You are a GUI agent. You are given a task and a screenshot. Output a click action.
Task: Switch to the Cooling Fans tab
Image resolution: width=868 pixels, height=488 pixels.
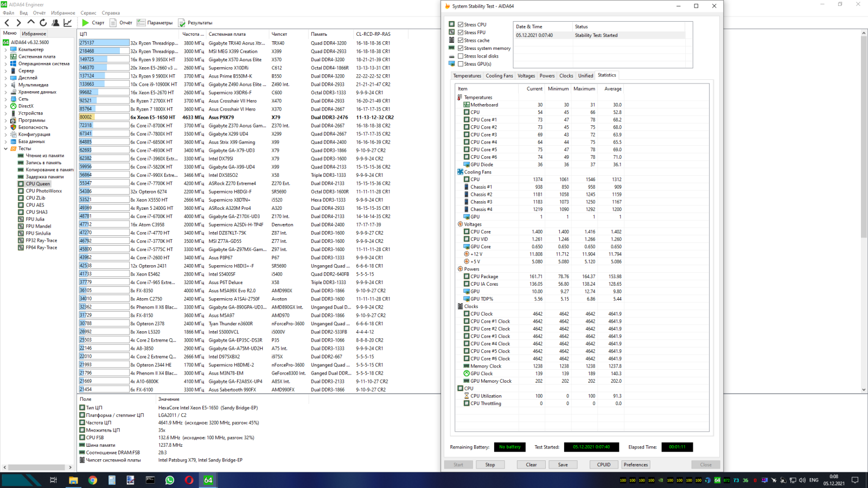tap(499, 76)
